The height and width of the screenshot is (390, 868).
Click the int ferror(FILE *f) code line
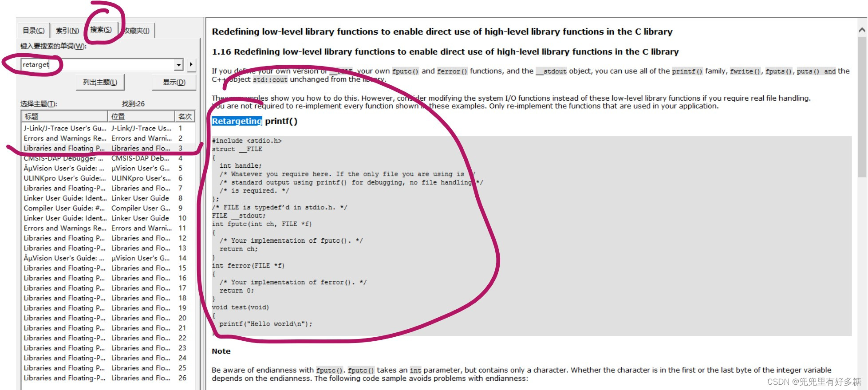pyautogui.click(x=248, y=266)
